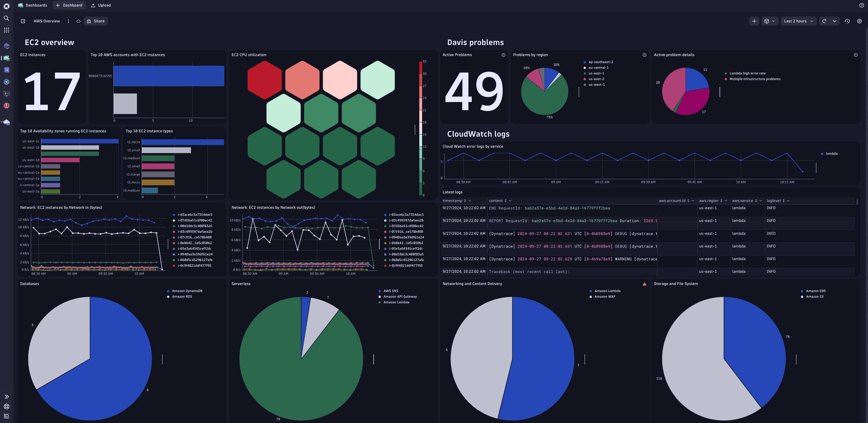This screenshot has width=868, height=423.
Task: Sort logs by loglevel sort arrows
Action: [783, 201]
